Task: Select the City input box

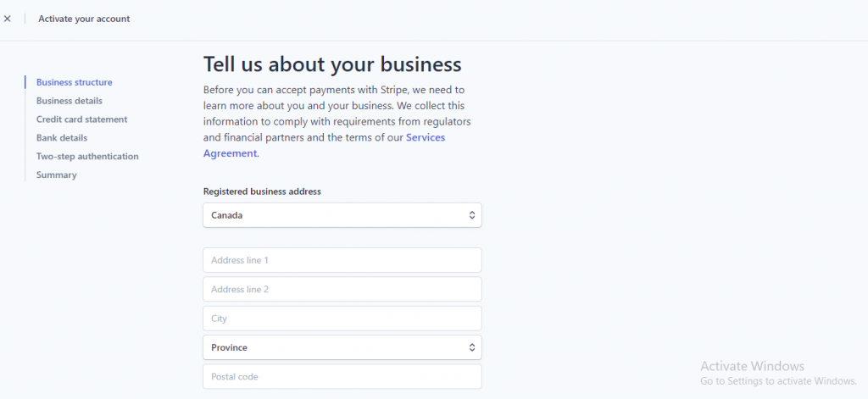Action: 342,319
